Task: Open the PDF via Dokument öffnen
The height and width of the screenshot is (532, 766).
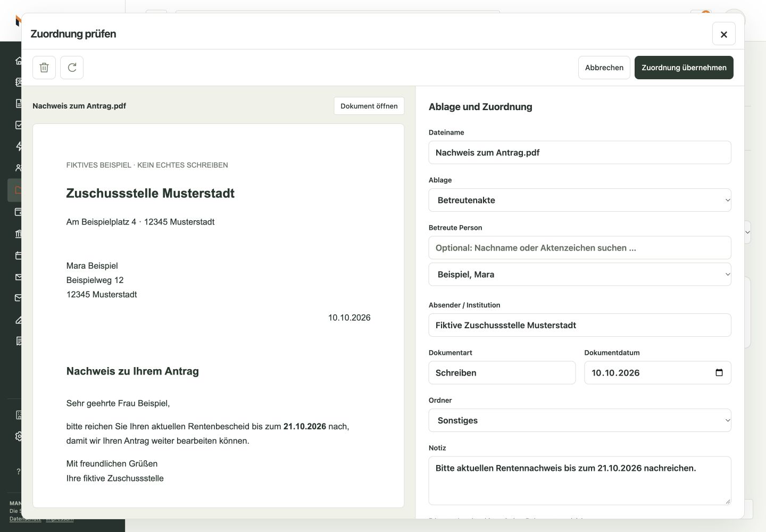Action: pos(369,106)
